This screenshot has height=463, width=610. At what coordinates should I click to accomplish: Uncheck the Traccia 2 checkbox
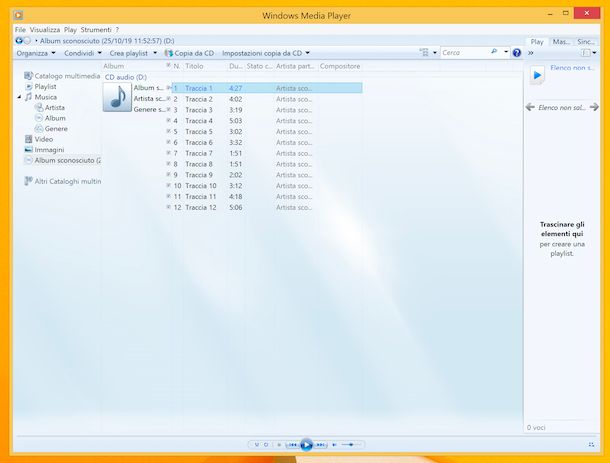[x=168, y=98]
